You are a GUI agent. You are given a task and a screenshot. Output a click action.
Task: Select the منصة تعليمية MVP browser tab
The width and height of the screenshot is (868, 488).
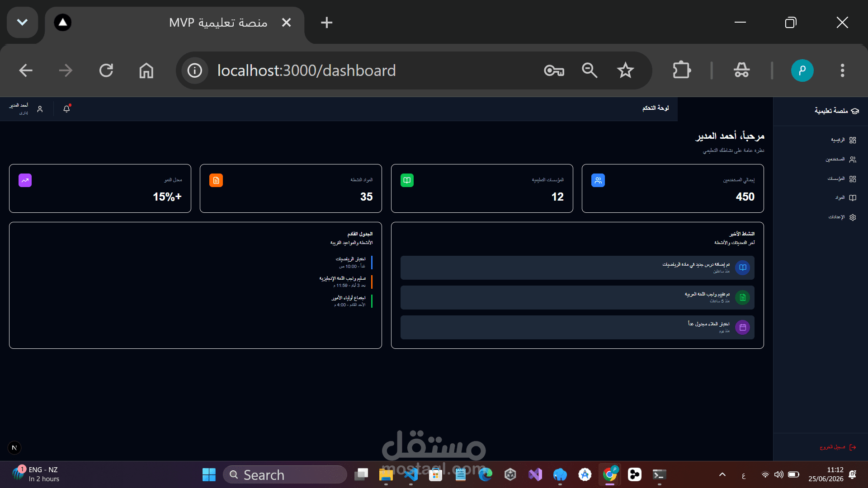tap(175, 23)
